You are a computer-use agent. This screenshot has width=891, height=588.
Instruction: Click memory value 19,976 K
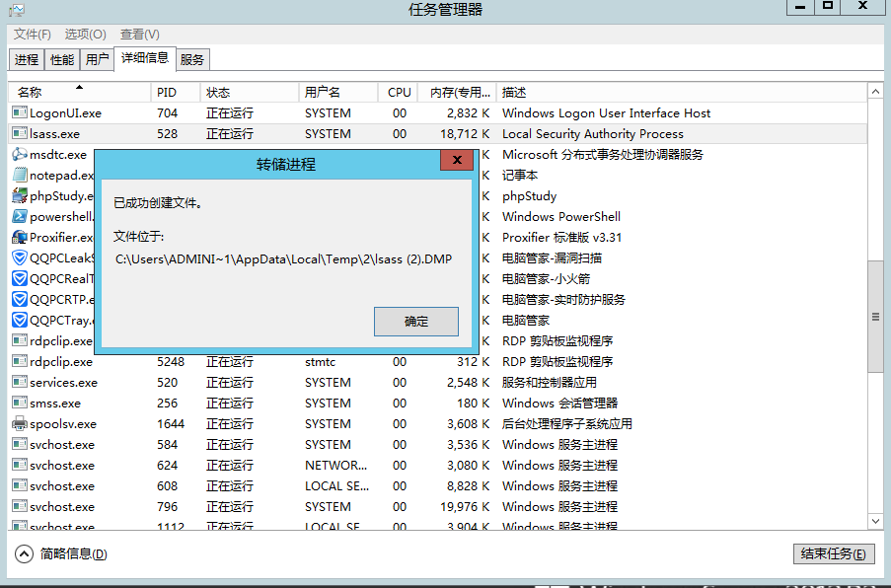pos(465,507)
